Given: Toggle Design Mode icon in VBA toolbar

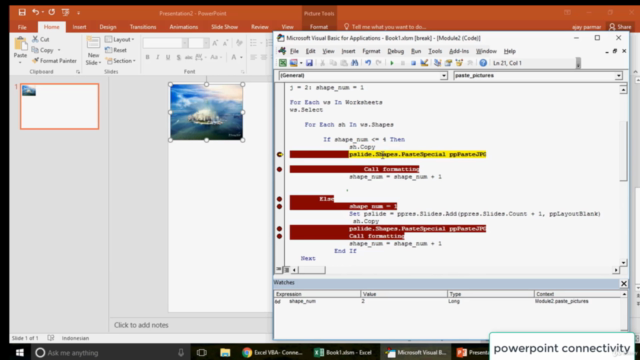Looking at the screenshot, I should pos(424,63).
